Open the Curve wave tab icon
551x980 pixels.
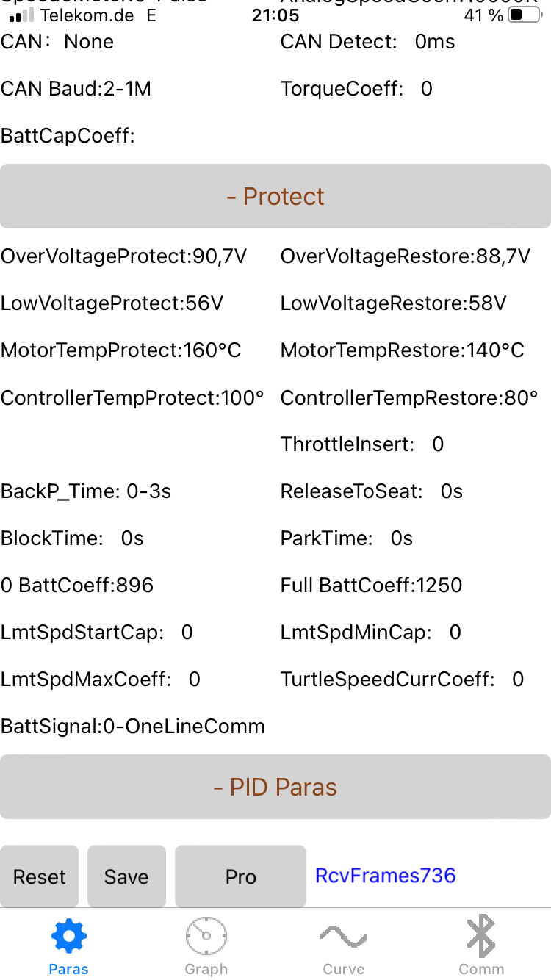tap(343, 936)
